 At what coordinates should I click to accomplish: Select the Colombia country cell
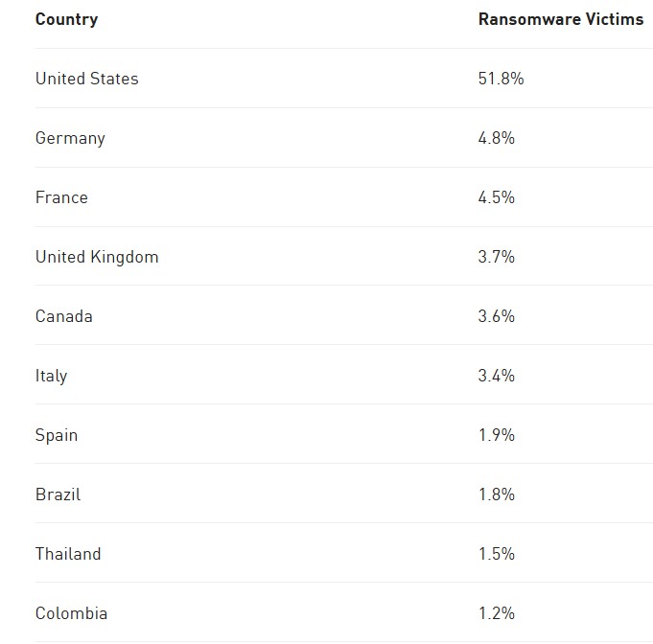(x=71, y=613)
